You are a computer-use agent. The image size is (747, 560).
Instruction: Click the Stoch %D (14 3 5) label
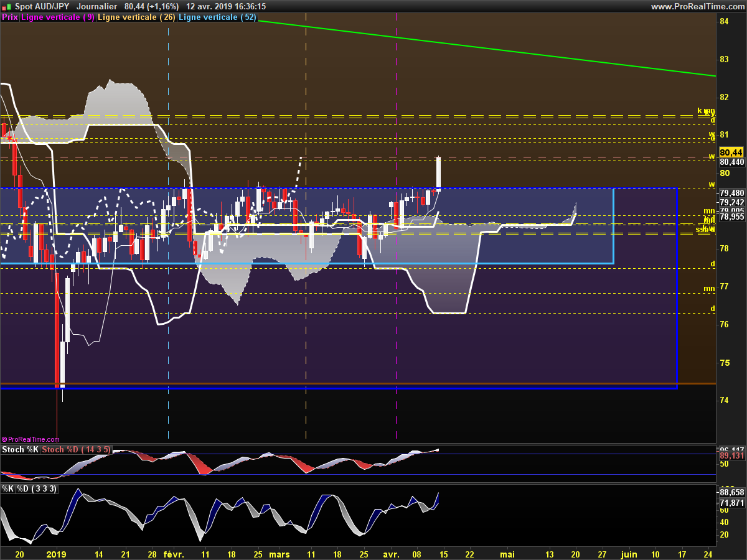pyautogui.click(x=78, y=449)
